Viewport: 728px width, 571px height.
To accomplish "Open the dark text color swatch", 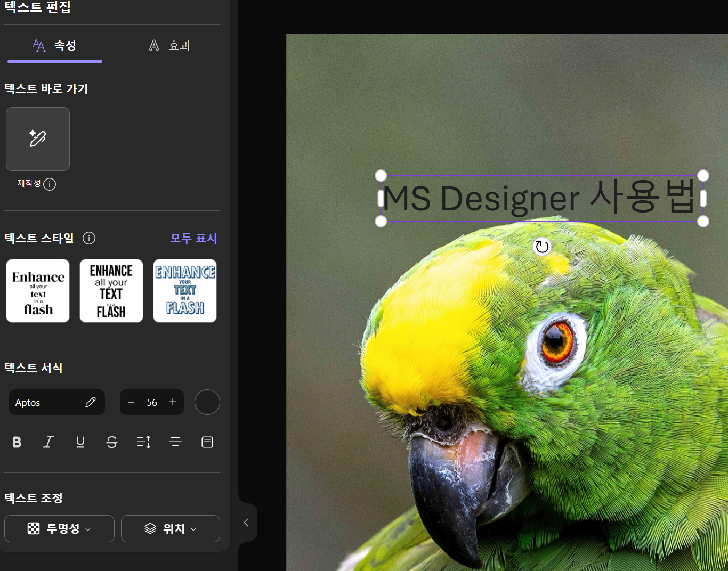I will click(207, 402).
